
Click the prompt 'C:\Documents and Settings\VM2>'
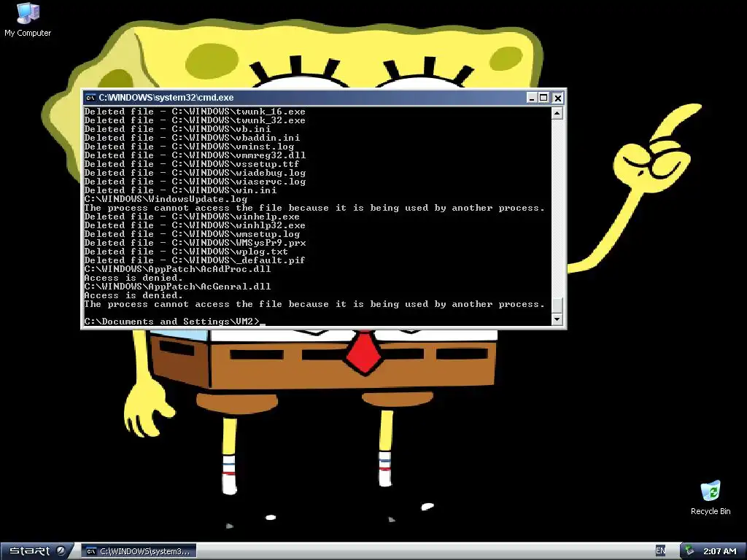pyautogui.click(x=172, y=322)
